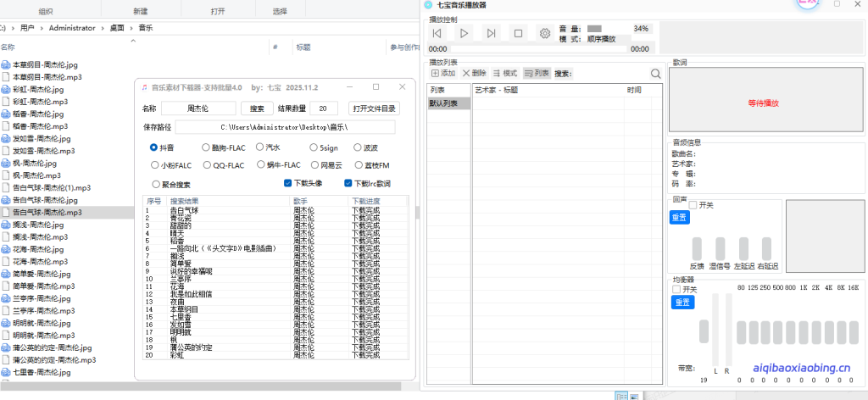
Task: Click the 16K equalizer band slider
Action: point(853,332)
